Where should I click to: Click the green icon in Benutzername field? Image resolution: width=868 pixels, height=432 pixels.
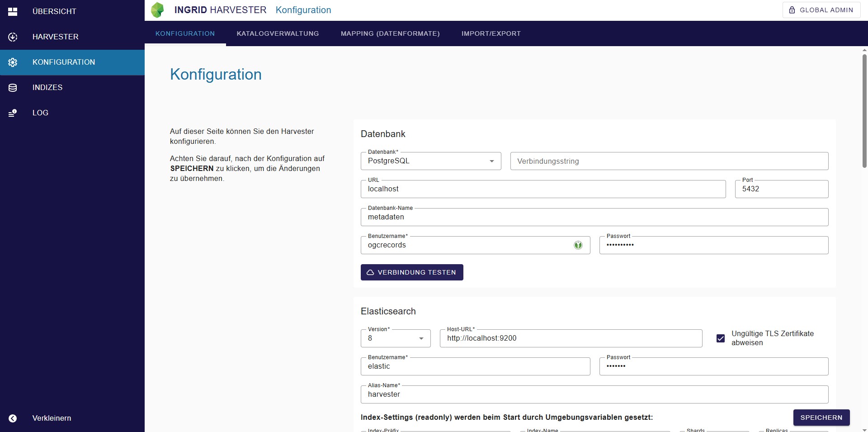click(578, 245)
